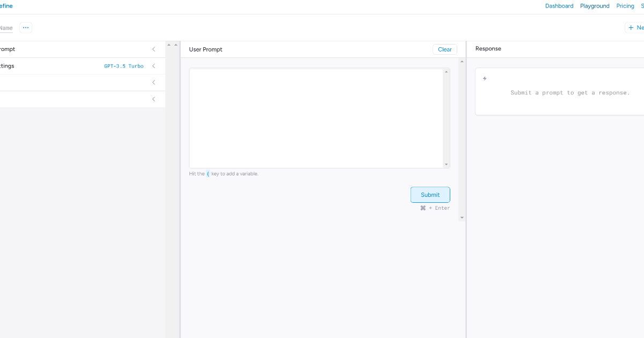Collapse the Settings section
This screenshot has width=644, height=338.
(153, 65)
